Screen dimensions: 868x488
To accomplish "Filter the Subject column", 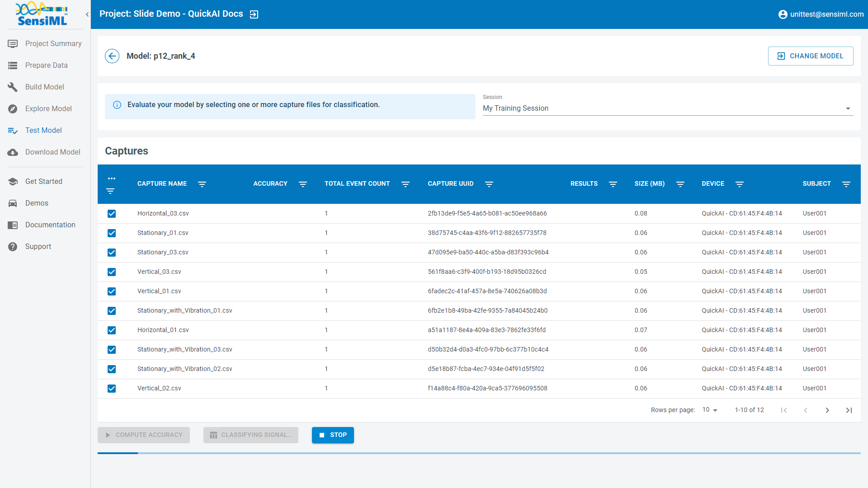I will 846,184.
